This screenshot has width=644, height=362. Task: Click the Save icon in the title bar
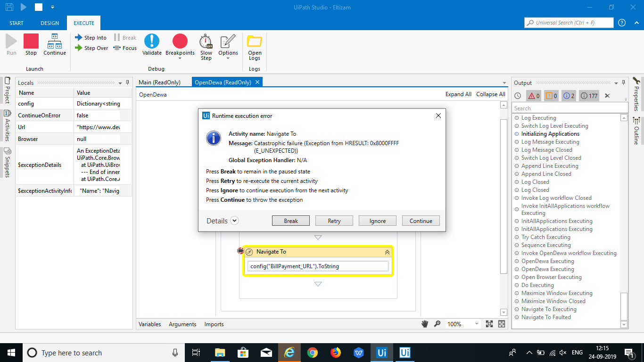9,7
